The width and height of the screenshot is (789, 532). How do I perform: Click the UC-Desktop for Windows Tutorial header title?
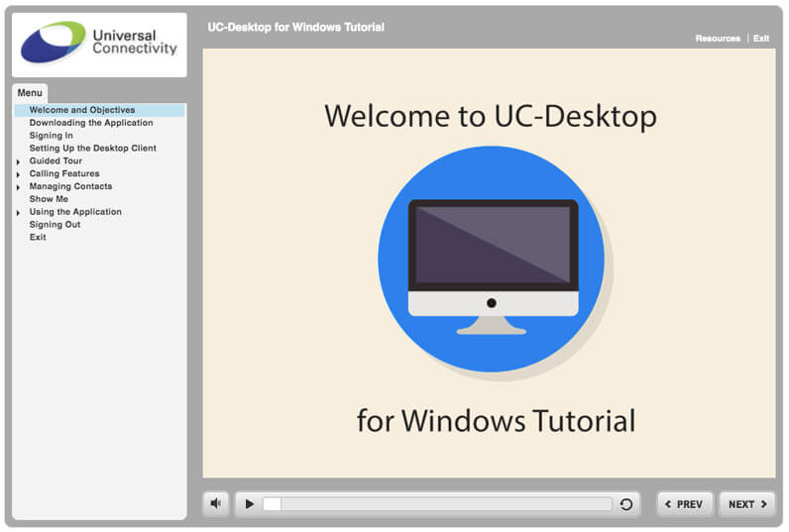click(x=295, y=27)
